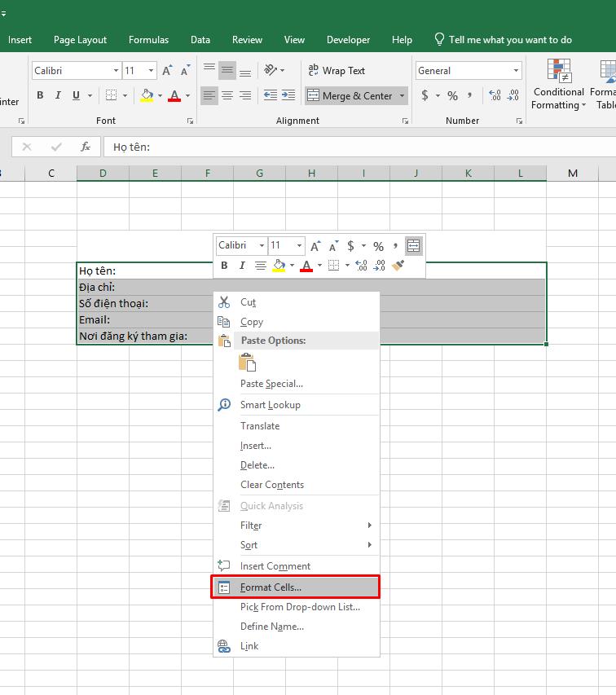Click Define Name... in context menu
This screenshot has height=695, width=616.
[x=297, y=627]
